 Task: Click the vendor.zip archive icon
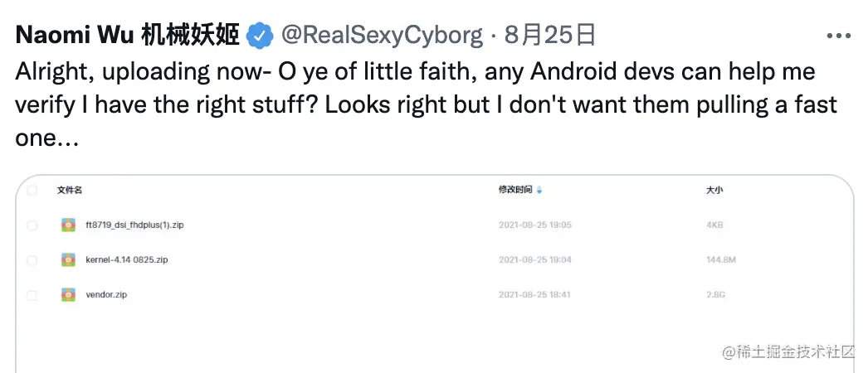pos(68,294)
